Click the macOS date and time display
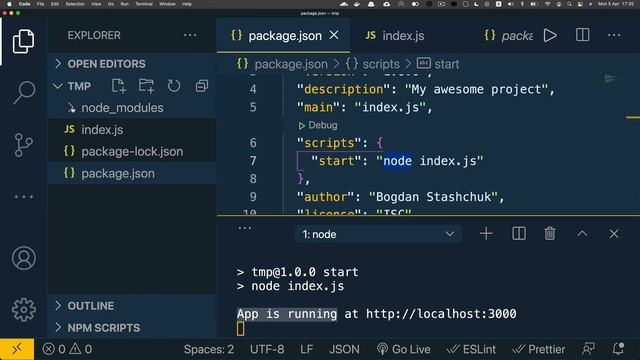Screen dimensions: 640x360 click(x=616, y=4)
